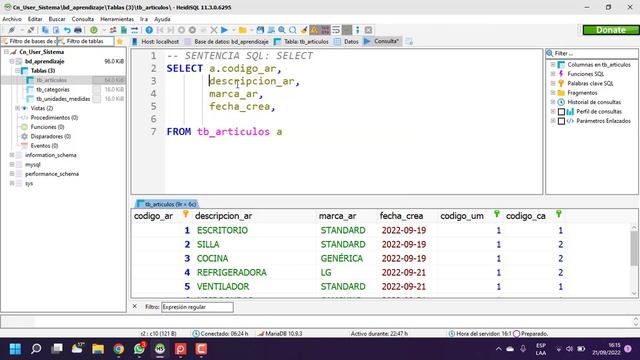
Task: Open dropdown arrow next to run query
Action: click(x=233, y=30)
